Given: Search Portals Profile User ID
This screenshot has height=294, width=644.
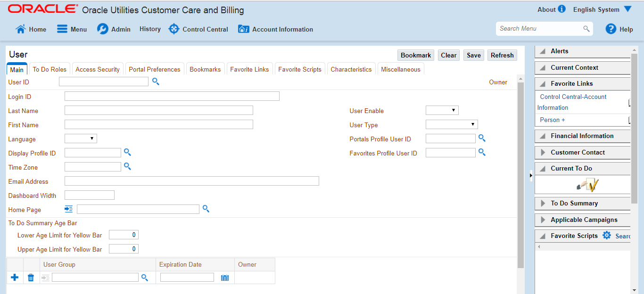Looking at the screenshot, I should pyautogui.click(x=482, y=138).
